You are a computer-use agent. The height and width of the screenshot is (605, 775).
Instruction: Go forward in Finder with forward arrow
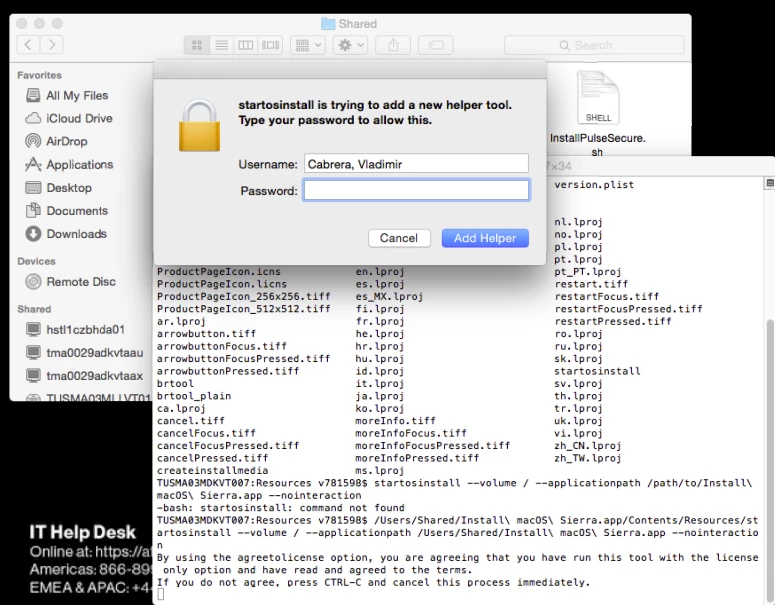tap(52, 45)
